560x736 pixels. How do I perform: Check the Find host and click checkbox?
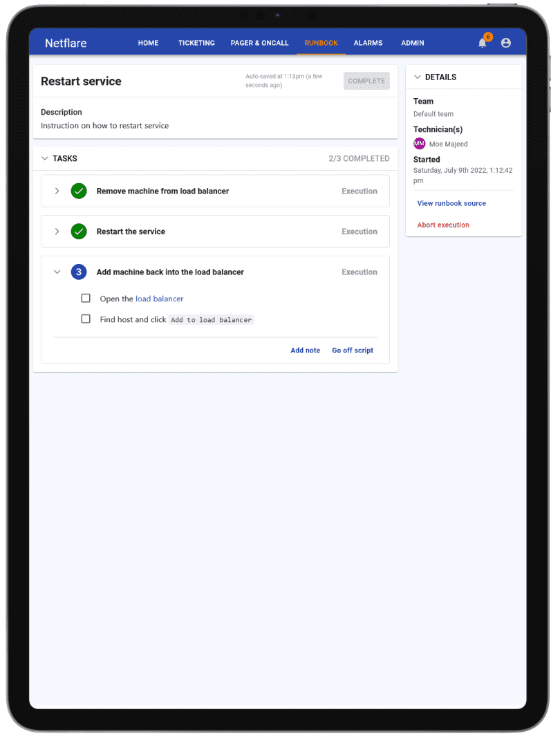[86, 319]
